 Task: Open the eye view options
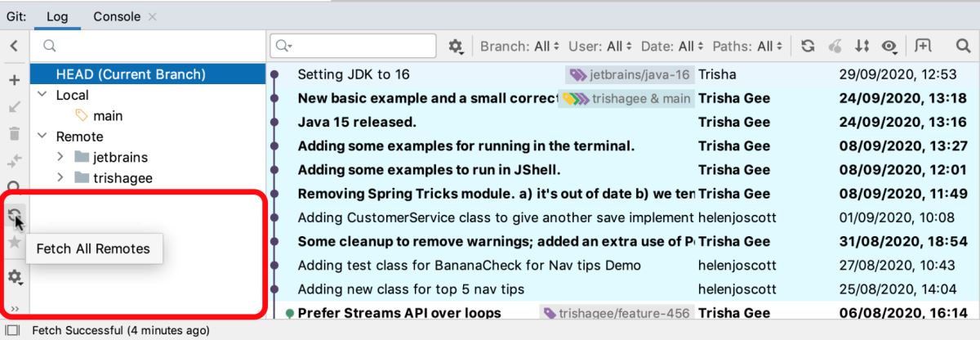889,47
